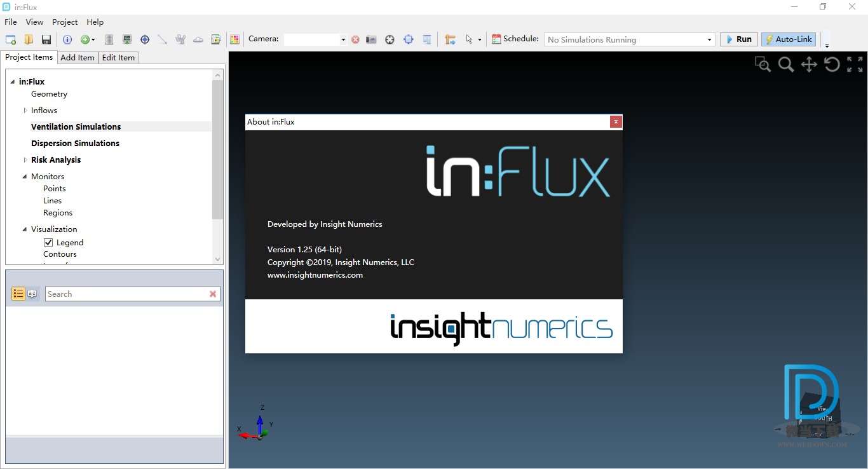Open the pointer tool dropdown arrow
Viewport: 868px width, 469px height.
pyautogui.click(x=480, y=39)
